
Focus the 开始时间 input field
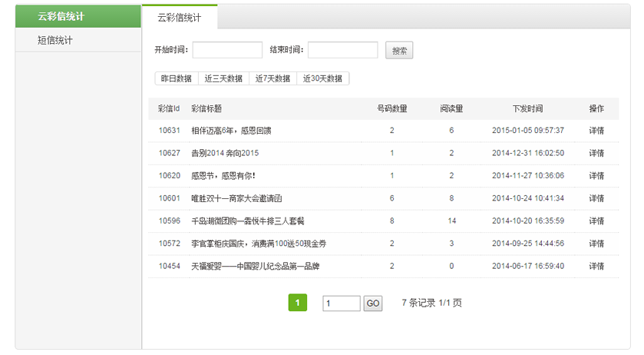[227, 50]
